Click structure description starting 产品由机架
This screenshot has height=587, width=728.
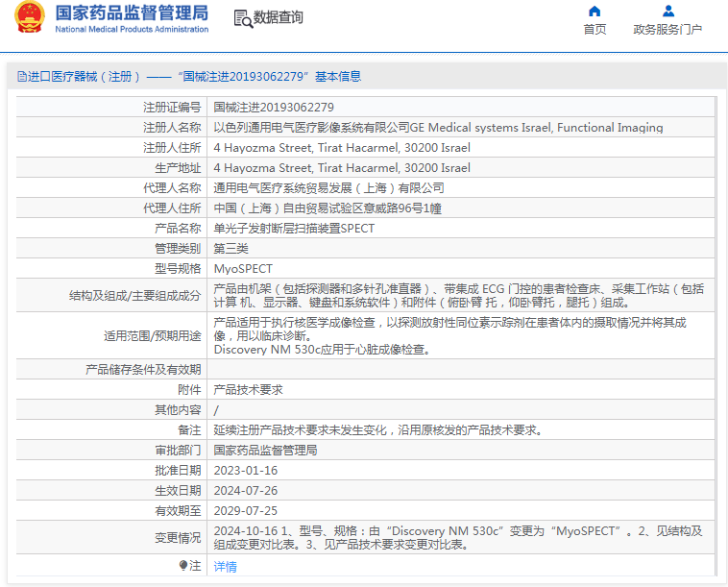(x=459, y=295)
